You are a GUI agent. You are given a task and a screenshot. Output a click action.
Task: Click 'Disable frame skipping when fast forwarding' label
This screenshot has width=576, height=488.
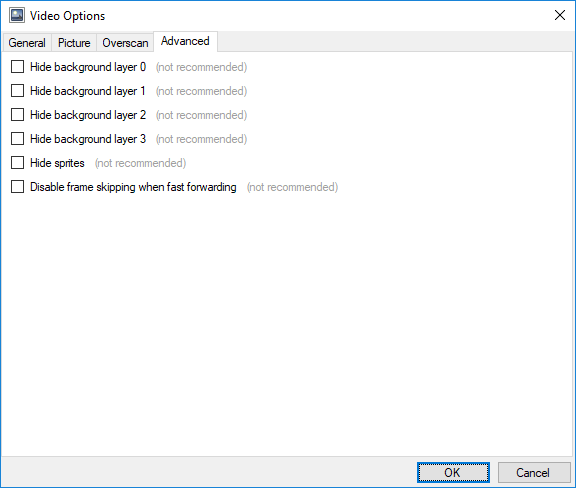click(x=133, y=187)
